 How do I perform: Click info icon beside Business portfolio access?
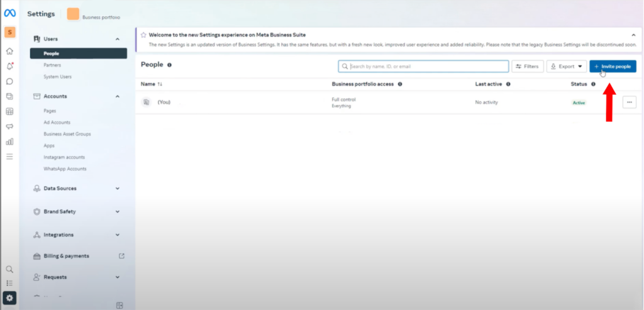click(x=399, y=84)
